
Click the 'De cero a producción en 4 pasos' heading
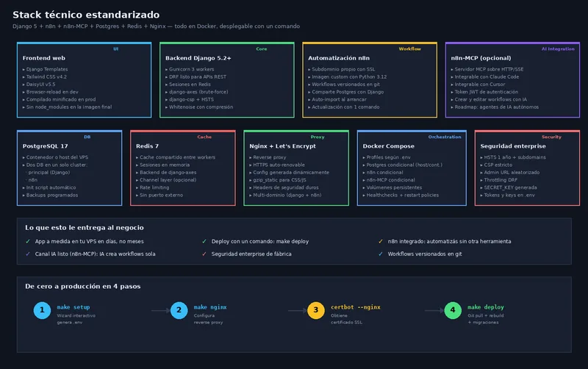[x=83, y=287]
